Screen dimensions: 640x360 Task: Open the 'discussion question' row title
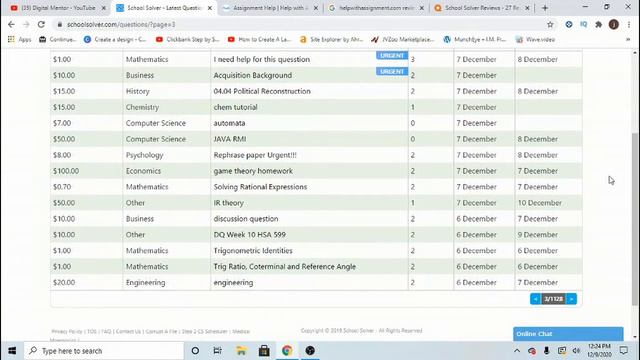(246, 219)
